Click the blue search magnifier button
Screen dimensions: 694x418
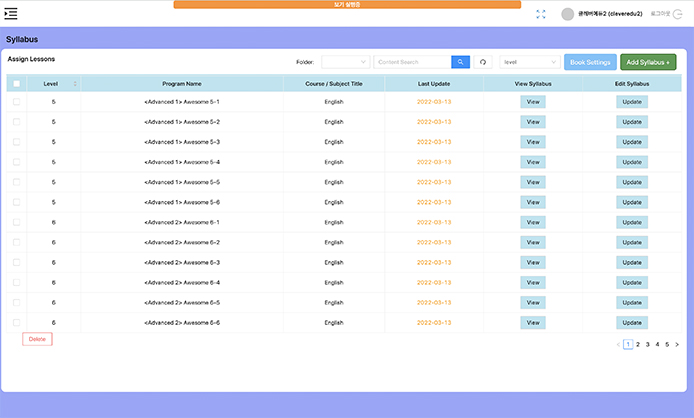point(460,62)
